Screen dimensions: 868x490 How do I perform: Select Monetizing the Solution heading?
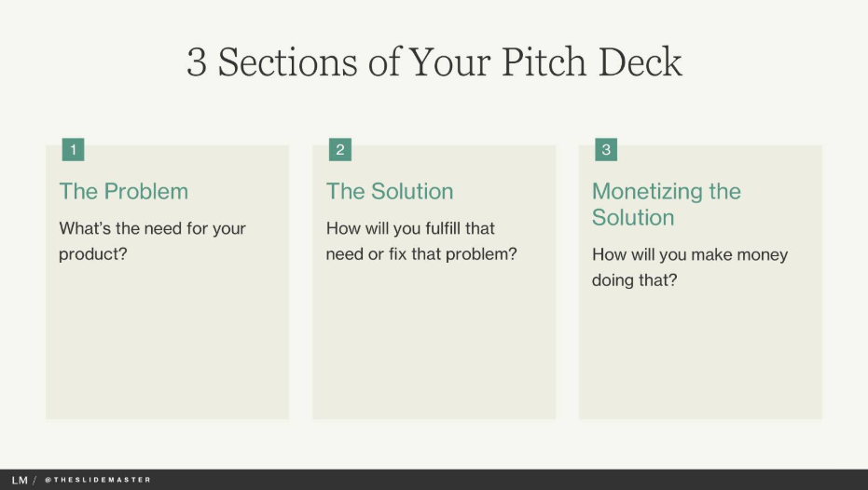click(x=667, y=204)
